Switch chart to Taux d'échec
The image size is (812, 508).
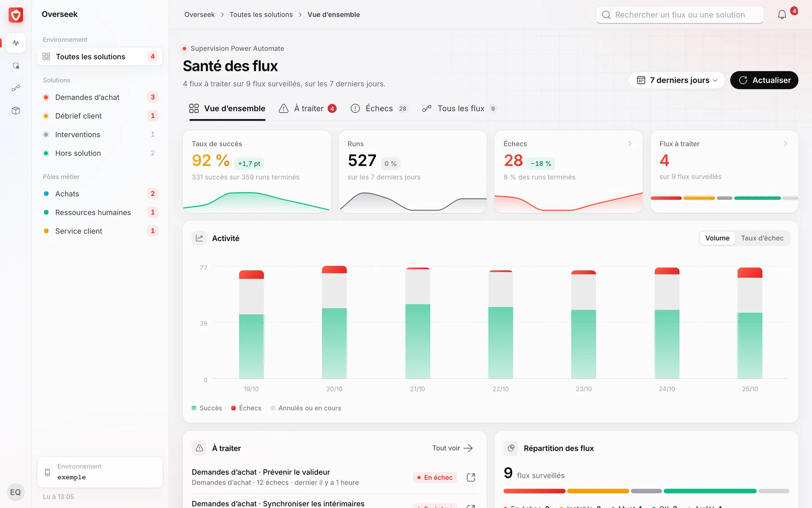(x=762, y=238)
